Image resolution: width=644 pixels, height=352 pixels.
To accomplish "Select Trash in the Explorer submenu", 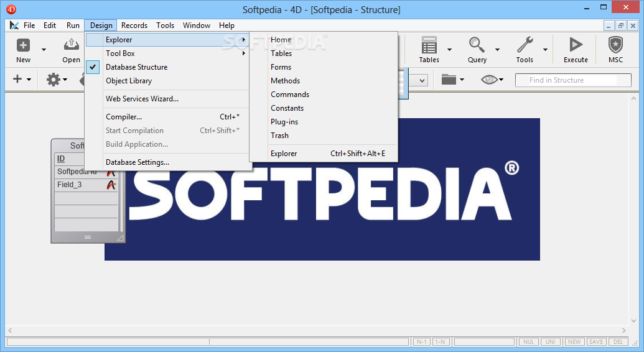I will click(324, 136).
